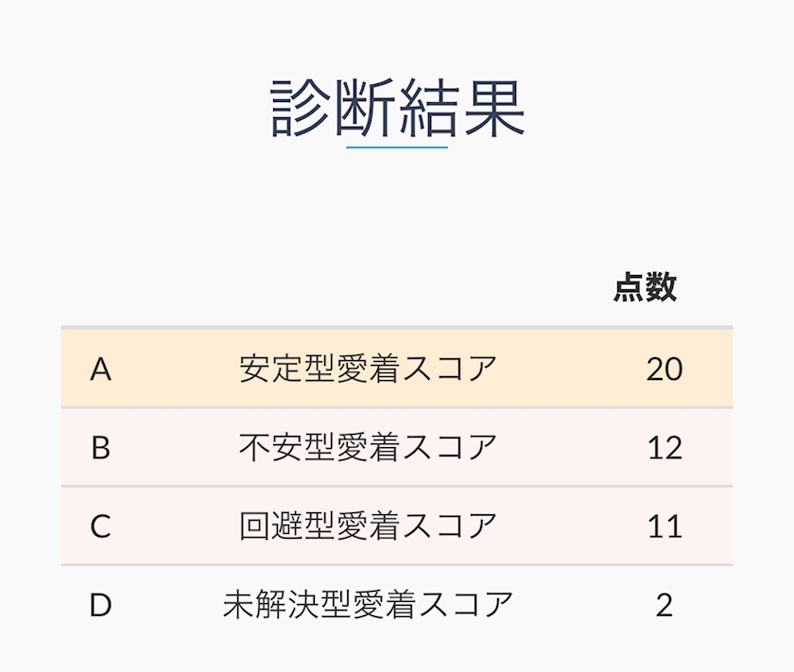Image resolution: width=794 pixels, height=672 pixels.
Task: Click the 回避型愛着スコア label
Action: click(368, 526)
